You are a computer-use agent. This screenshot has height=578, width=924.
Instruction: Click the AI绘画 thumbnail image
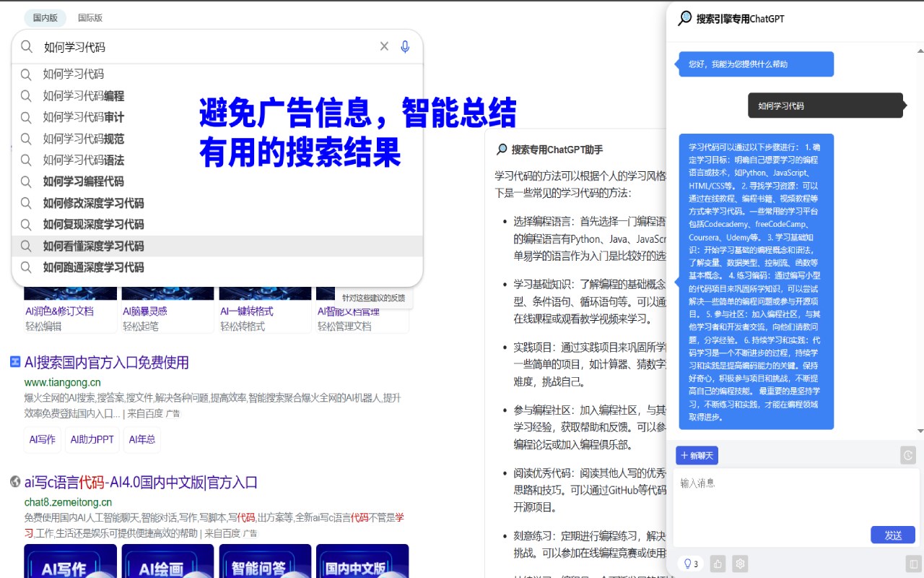[167, 561]
